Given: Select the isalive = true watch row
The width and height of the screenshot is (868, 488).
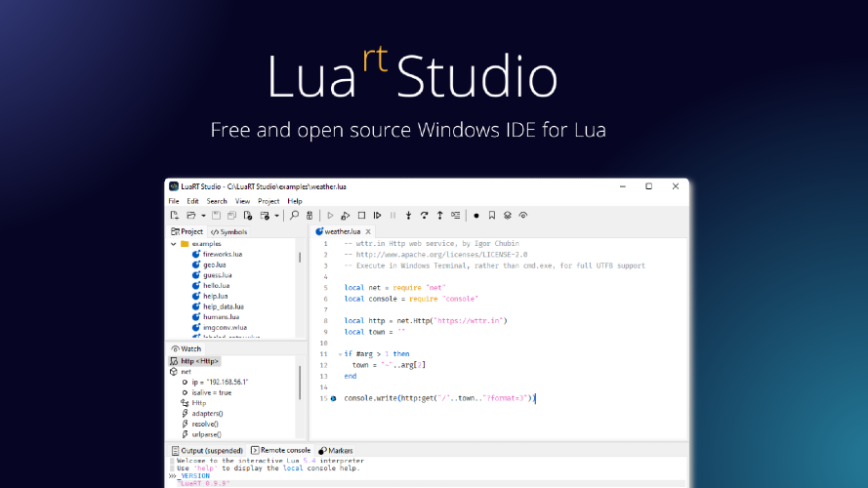Looking at the screenshot, I should tap(212, 392).
